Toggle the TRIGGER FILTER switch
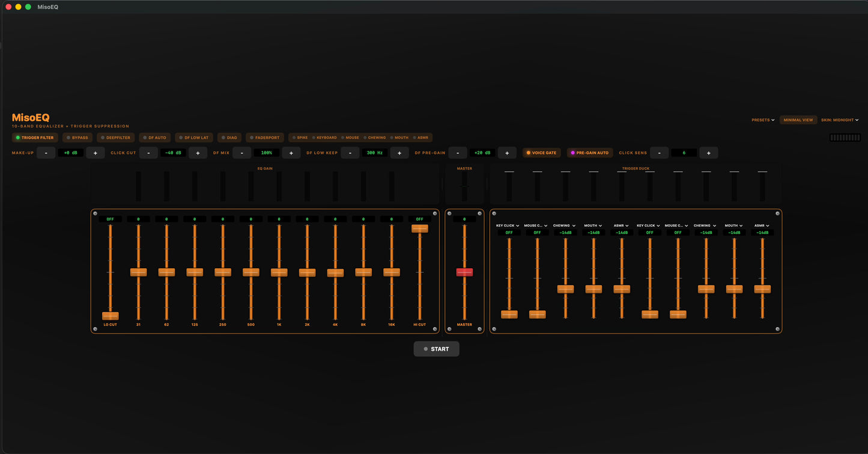This screenshot has width=868, height=454. coord(35,138)
